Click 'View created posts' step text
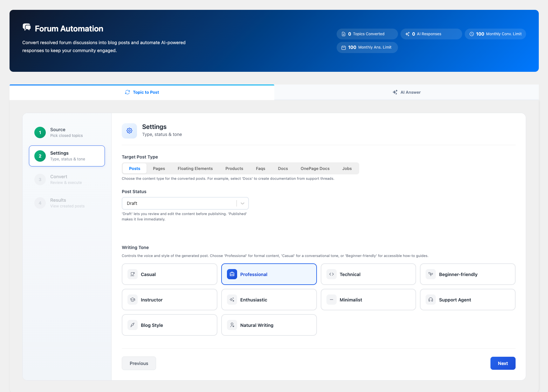Viewport: 548px width, 392px height. pos(67,206)
